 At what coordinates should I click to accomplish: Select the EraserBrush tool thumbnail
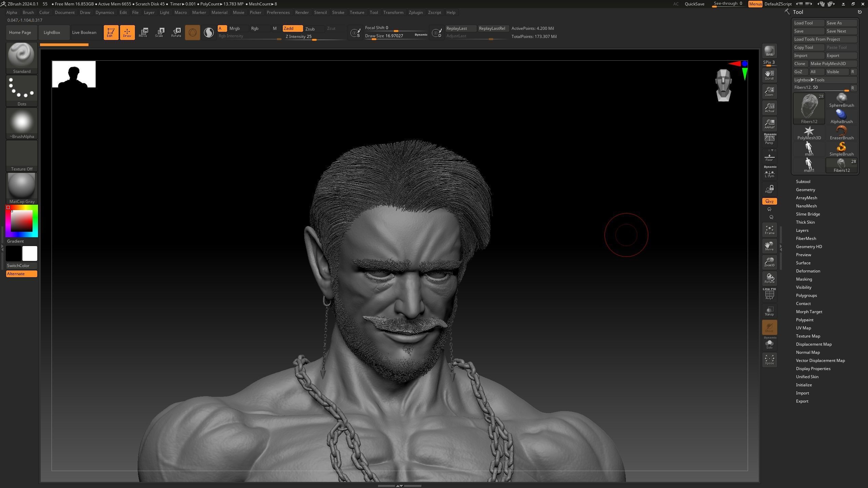point(842,133)
